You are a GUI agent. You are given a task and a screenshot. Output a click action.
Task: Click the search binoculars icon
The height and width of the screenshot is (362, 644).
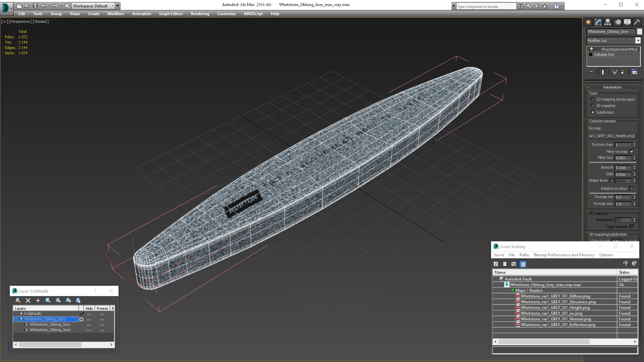pos(521,6)
